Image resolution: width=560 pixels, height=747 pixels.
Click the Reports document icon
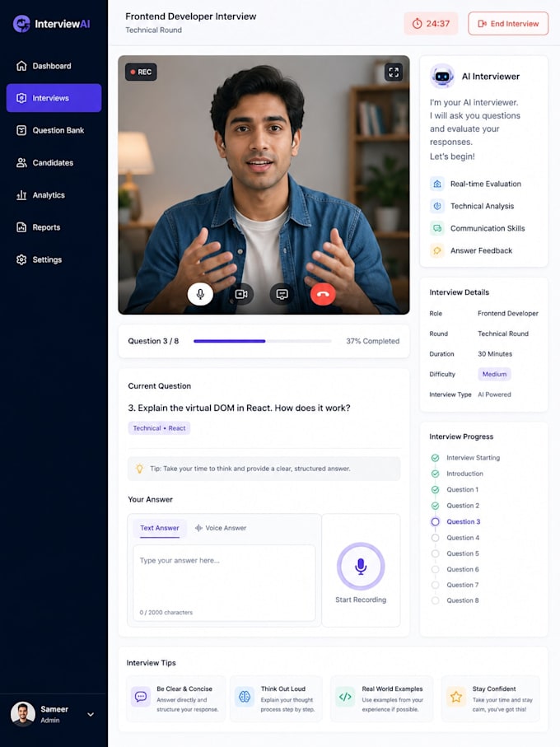pyautogui.click(x=21, y=227)
